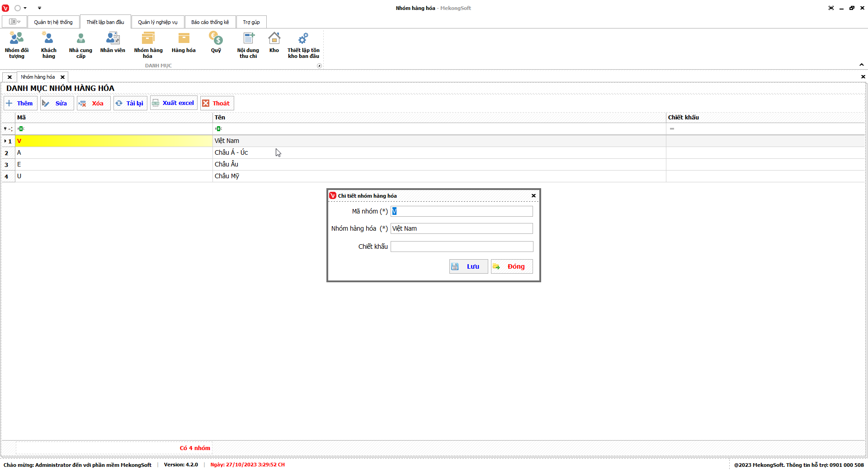868x470 pixels.
Task: Sort by the Mã column header
Action: [x=114, y=118]
